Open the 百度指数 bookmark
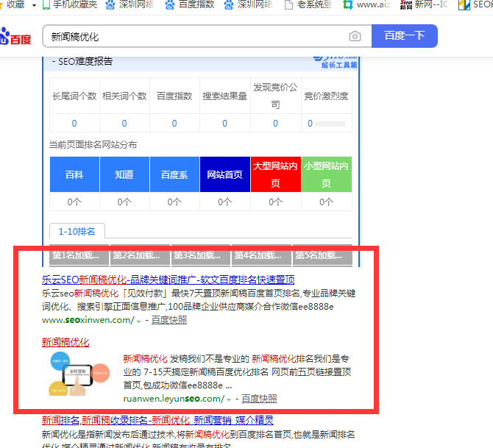493x448 pixels. tap(190, 4)
